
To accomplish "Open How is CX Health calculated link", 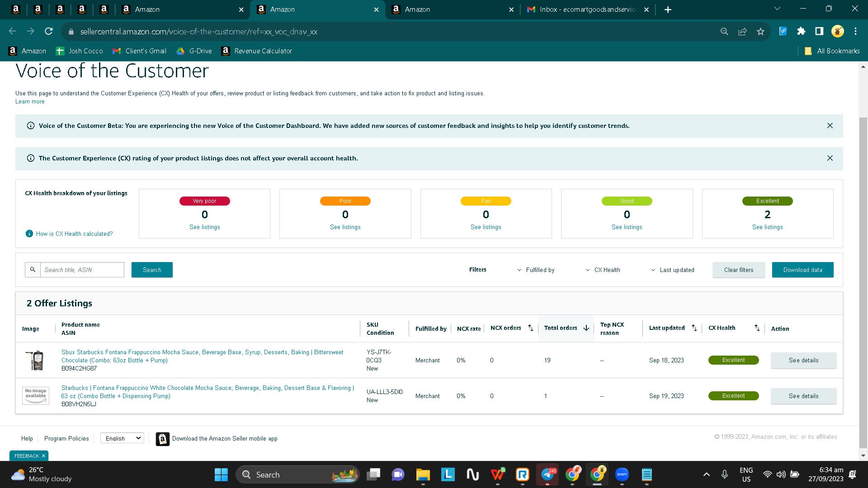I will point(75,234).
